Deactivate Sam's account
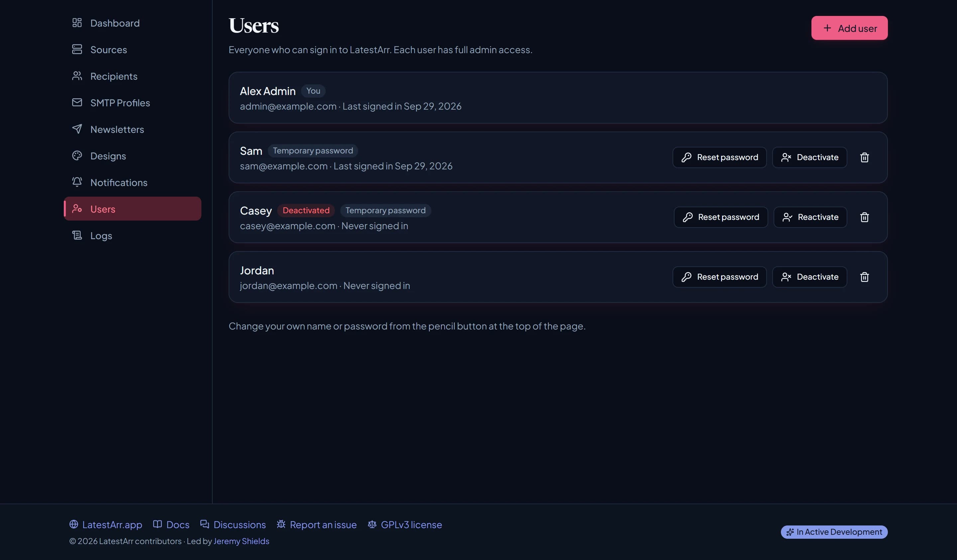The height and width of the screenshot is (560, 957). (x=810, y=157)
